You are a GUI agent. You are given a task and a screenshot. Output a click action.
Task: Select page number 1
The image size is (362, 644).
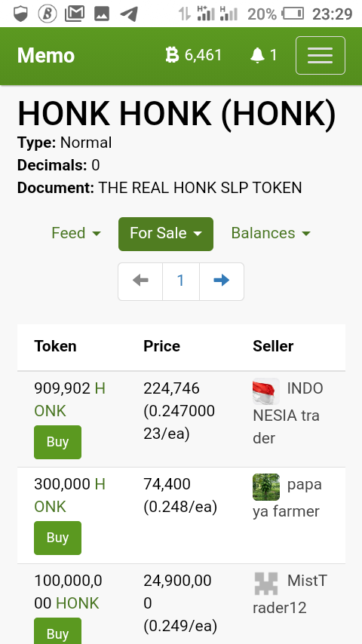[x=181, y=281]
